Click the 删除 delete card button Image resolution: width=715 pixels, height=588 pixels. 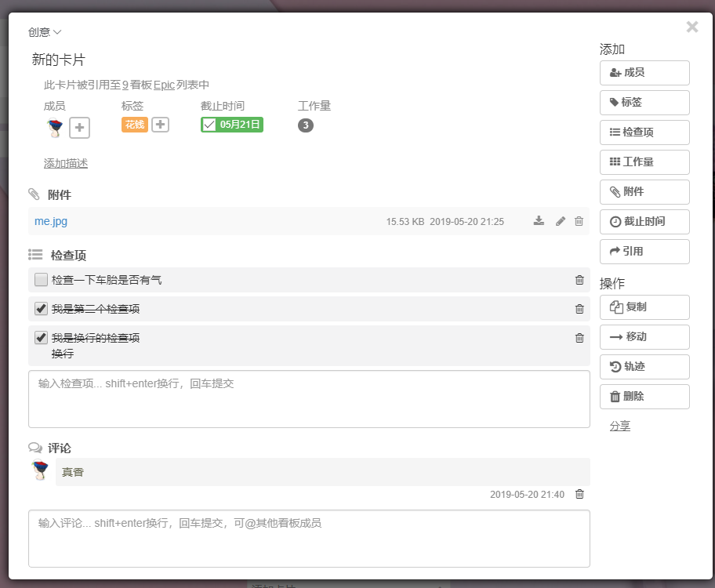(x=644, y=397)
